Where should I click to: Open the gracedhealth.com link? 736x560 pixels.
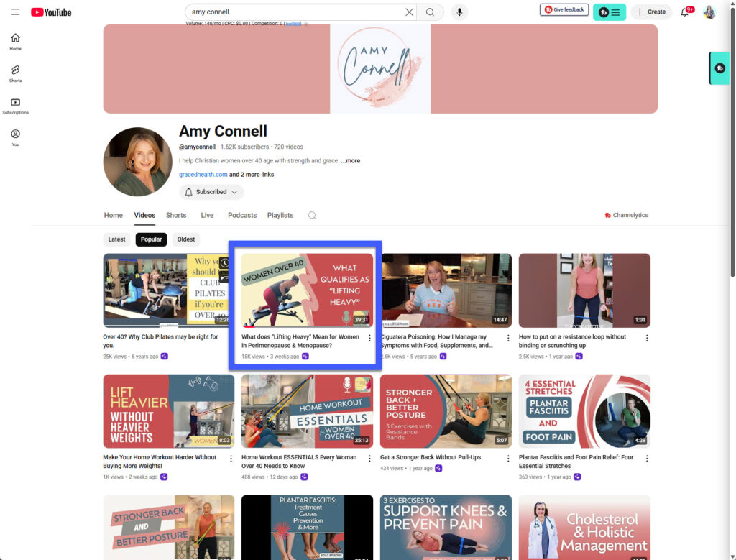[203, 174]
